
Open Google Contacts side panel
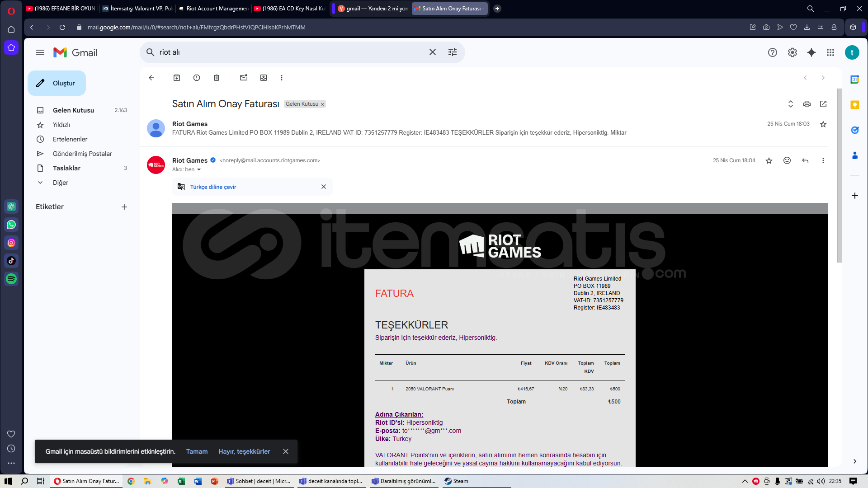tap(854, 155)
